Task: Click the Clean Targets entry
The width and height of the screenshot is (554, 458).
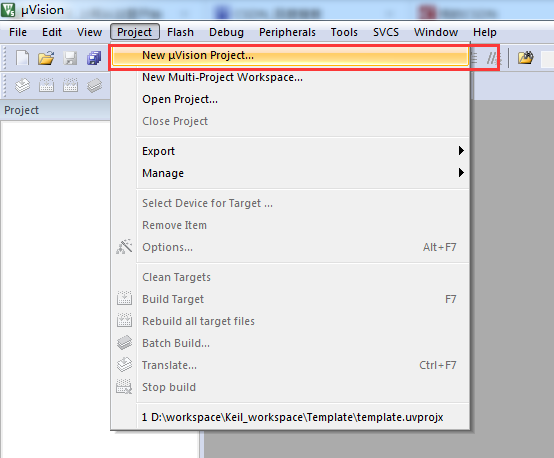Action: coord(290,277)
